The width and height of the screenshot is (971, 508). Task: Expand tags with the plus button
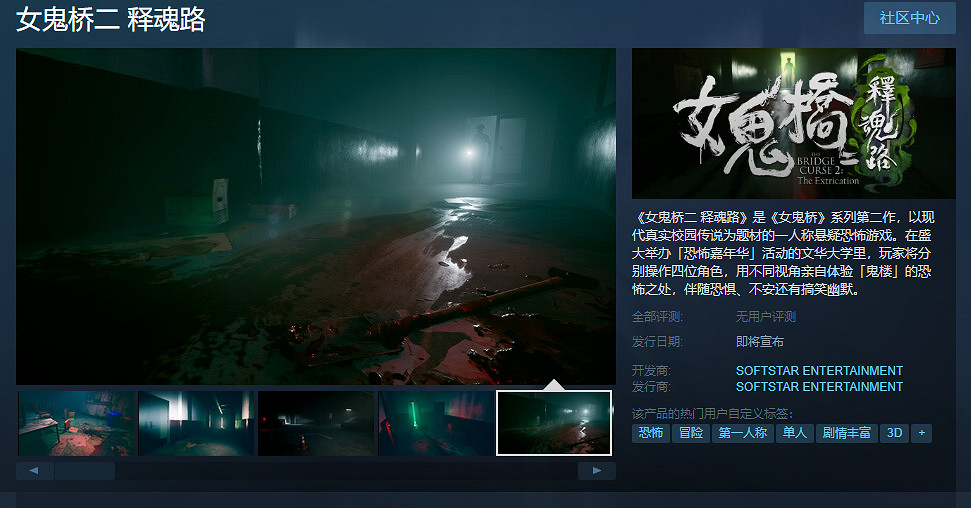tap(921, 433)
